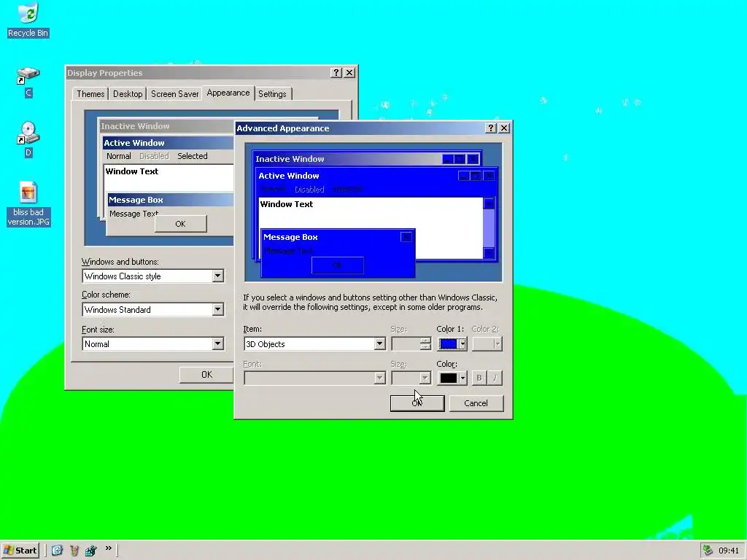
Task: Click Inactive Window title in Advanced preview
Action: [290, 159]
